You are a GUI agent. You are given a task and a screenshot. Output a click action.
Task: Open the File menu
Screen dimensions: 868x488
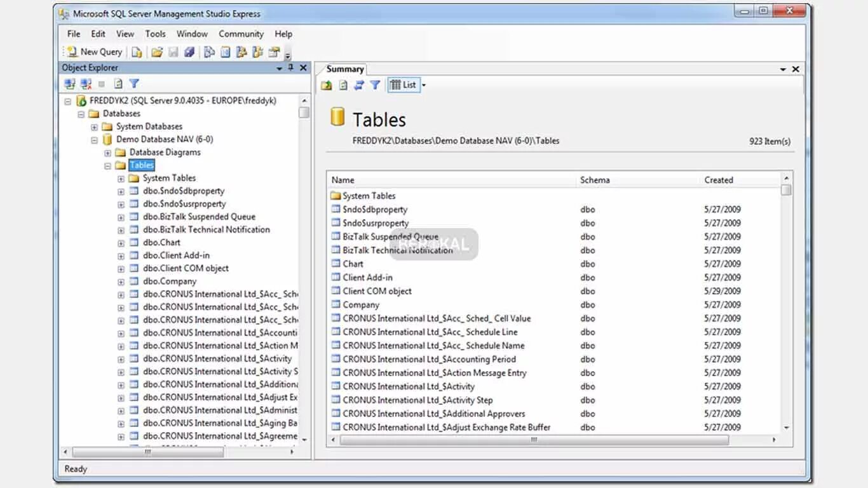[74, 34]
